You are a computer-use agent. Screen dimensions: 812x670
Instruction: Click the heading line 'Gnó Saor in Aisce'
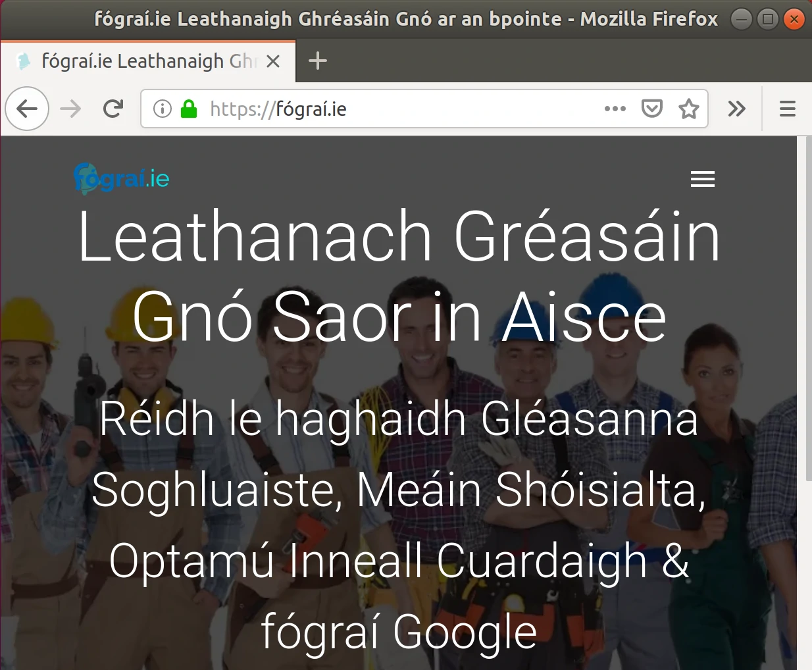point(399,317)
